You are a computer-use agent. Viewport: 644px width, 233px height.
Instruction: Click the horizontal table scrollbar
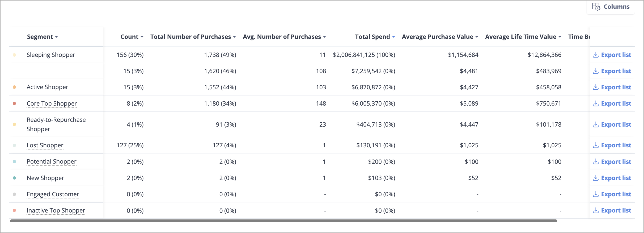pyautogui.click(x=283, y=221)
